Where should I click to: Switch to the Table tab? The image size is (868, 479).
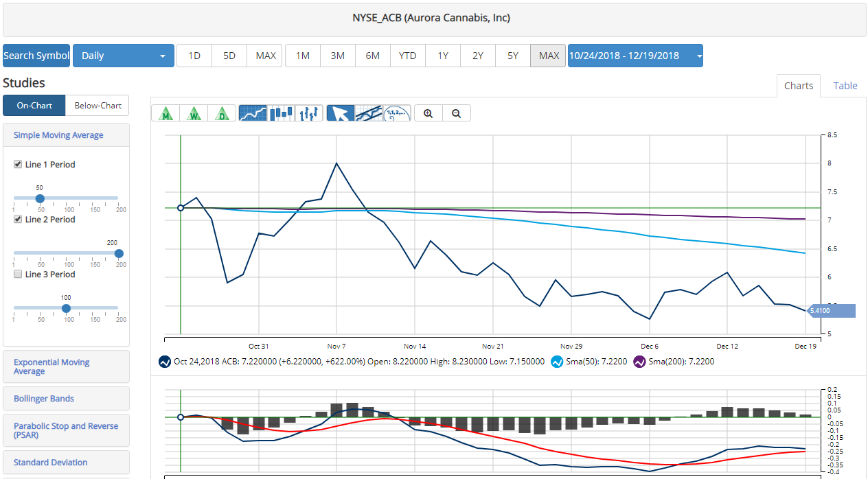pos(845,86)
